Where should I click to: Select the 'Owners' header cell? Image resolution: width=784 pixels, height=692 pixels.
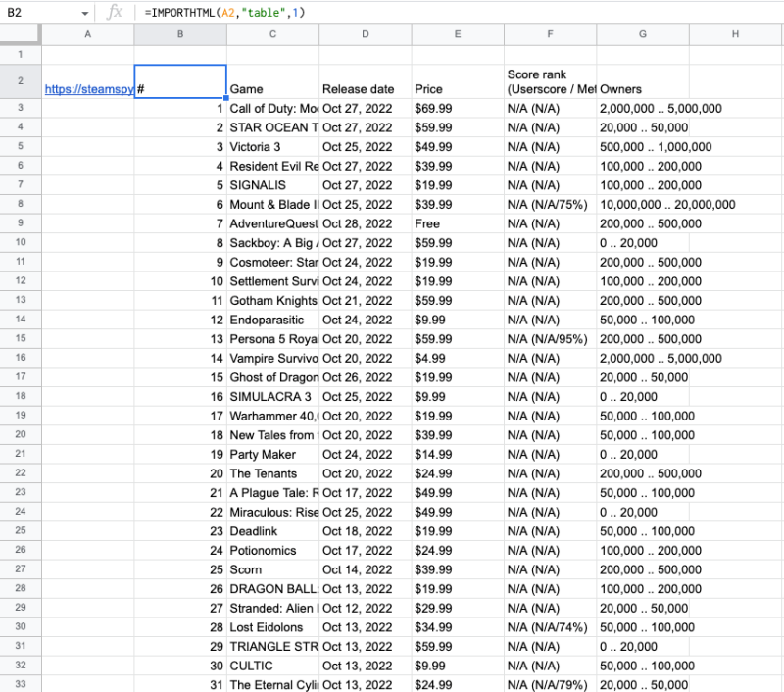643,81
